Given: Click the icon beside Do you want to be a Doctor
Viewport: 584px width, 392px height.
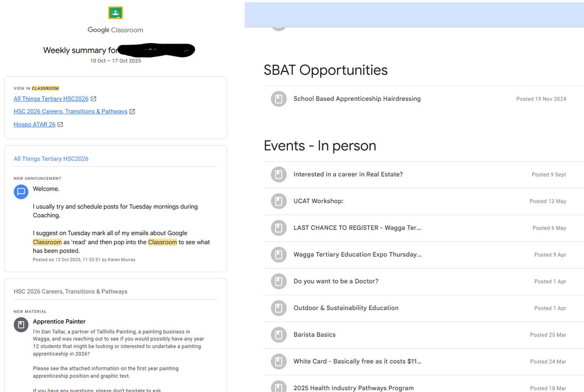Looking at the screenshot, I should pyautogui.click(x=278, y=282).
